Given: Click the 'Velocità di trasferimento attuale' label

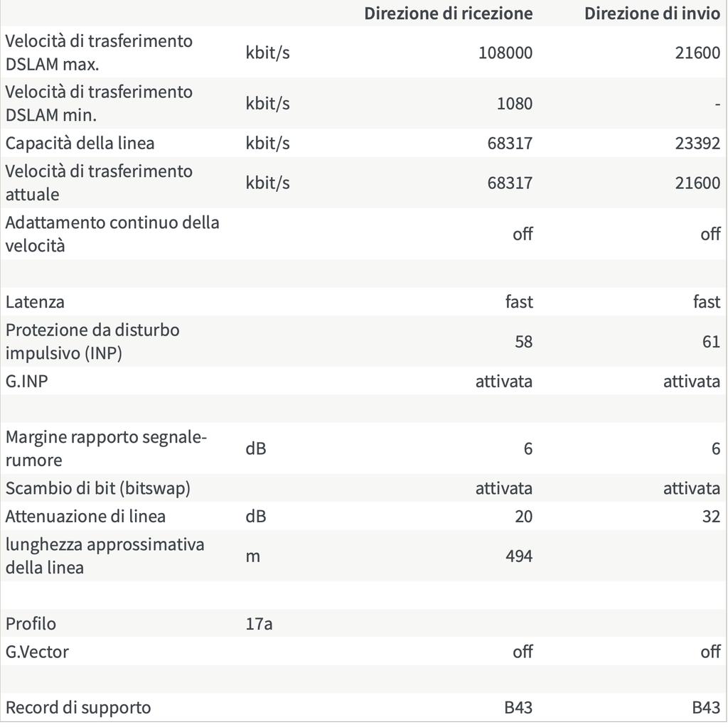Looking at the screenshot, I should [x=99, y=183].
